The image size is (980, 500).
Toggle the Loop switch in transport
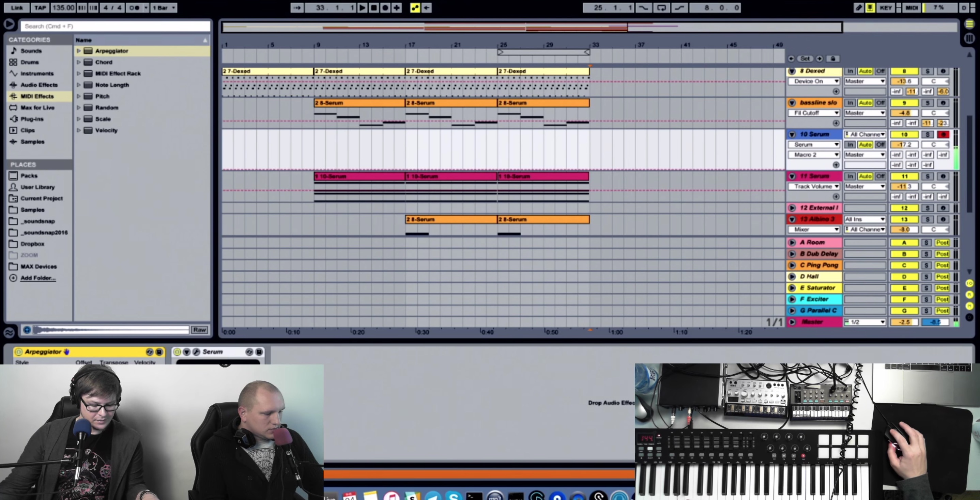tap(662, 7)
